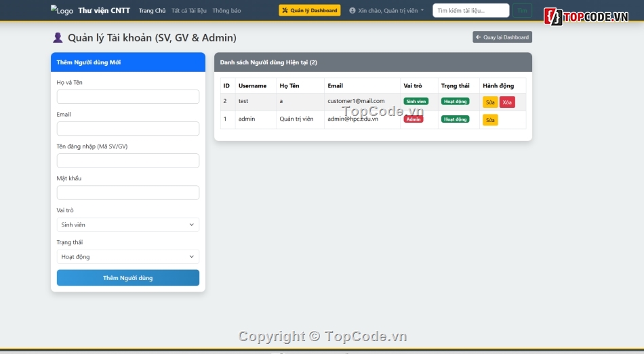Focus the Họ và Tên field

[x=128, y=97]
